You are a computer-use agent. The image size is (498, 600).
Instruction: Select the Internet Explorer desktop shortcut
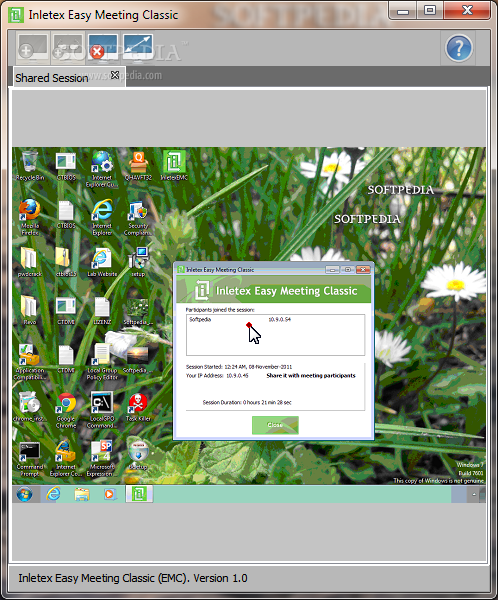click(x=102, y=217)
